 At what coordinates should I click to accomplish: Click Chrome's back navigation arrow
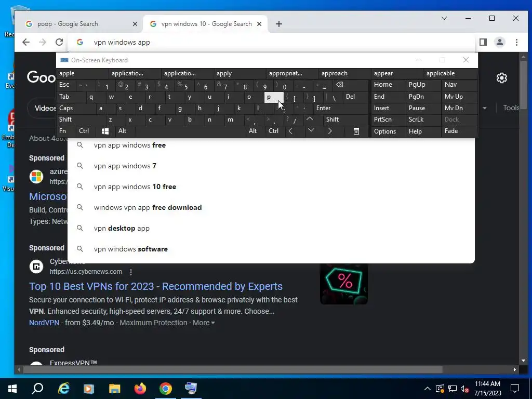click(26, 42)
